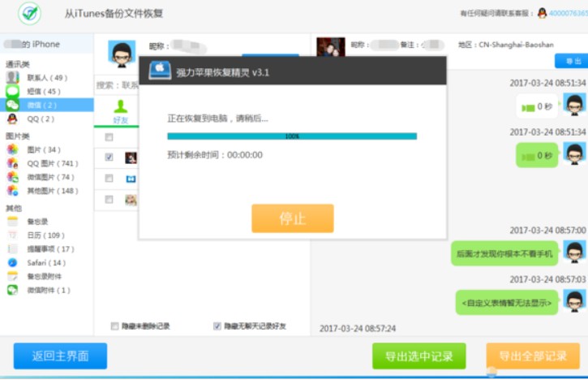Click orange 导出全部记录 button

click(532, 356)
